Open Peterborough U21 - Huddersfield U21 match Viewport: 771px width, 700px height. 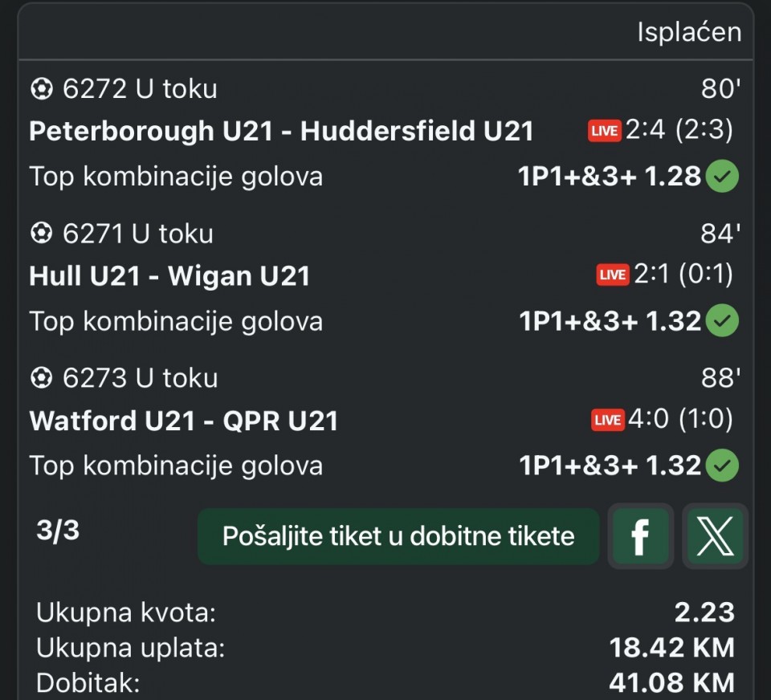281,132
